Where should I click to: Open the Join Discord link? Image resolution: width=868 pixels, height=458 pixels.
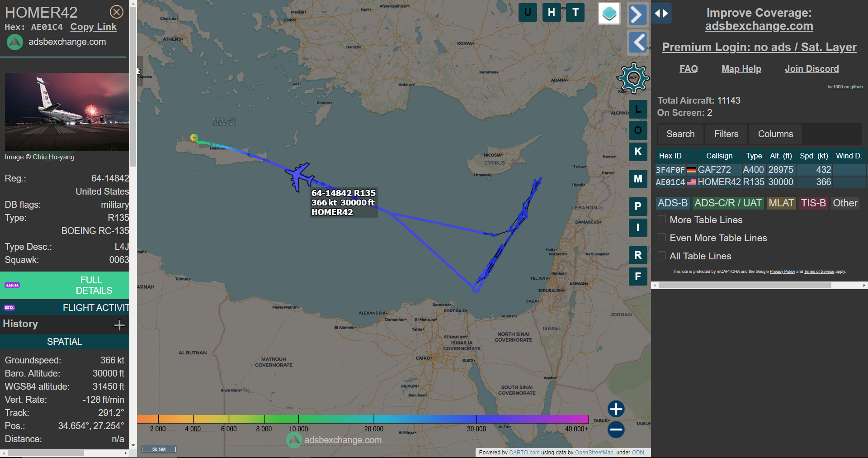click(x=811, y=69)
